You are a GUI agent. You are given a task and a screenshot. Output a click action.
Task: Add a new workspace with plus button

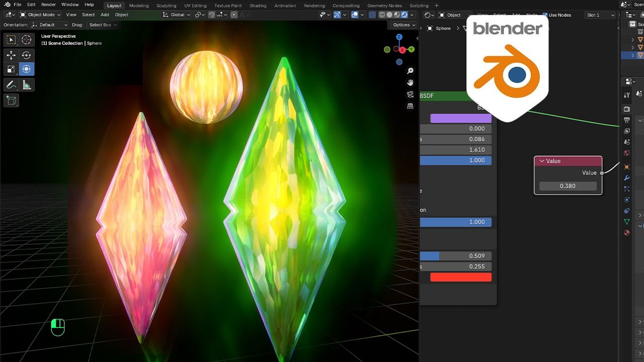click(436, 6)
